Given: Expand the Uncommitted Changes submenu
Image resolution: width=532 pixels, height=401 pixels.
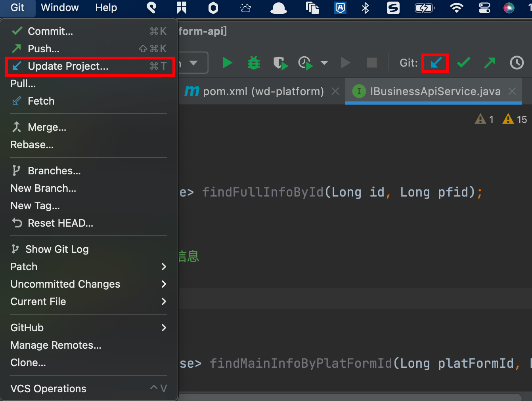Looking at the screenshot, I should tap(89, 284).
